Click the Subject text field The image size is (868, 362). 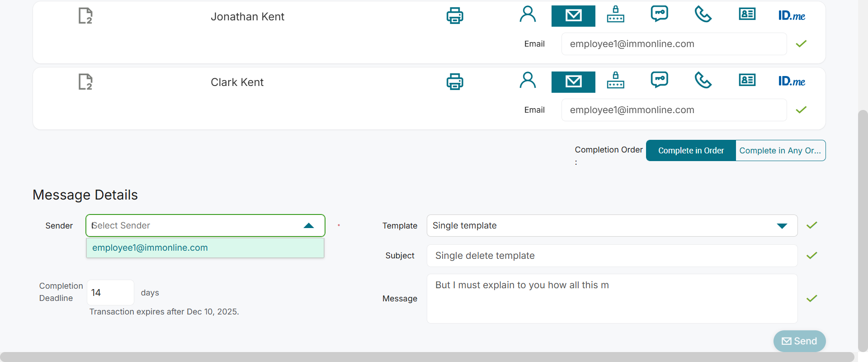pyautogui.click(x=612, y=256)
